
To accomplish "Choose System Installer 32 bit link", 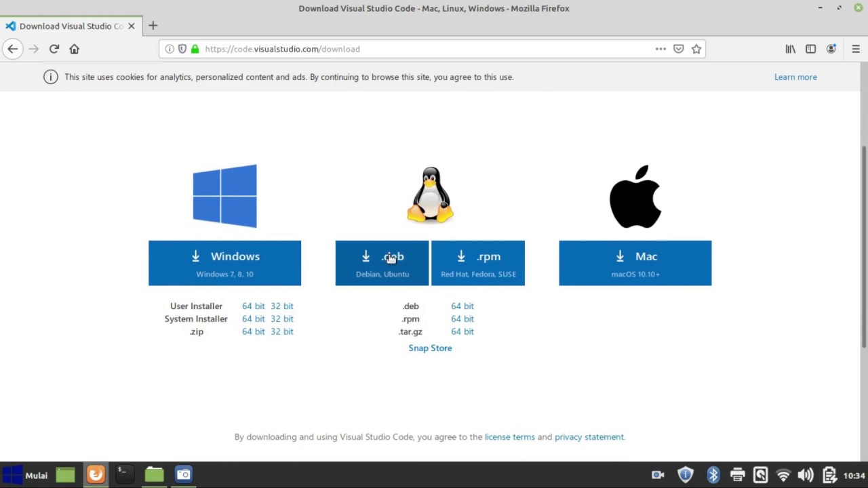I will coord(282,319).
